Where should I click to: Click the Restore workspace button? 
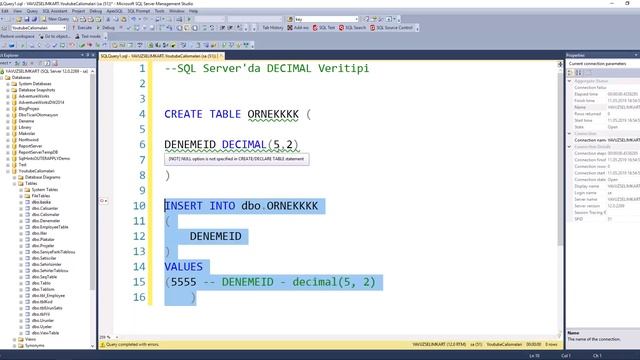click(x=18, y=36)
